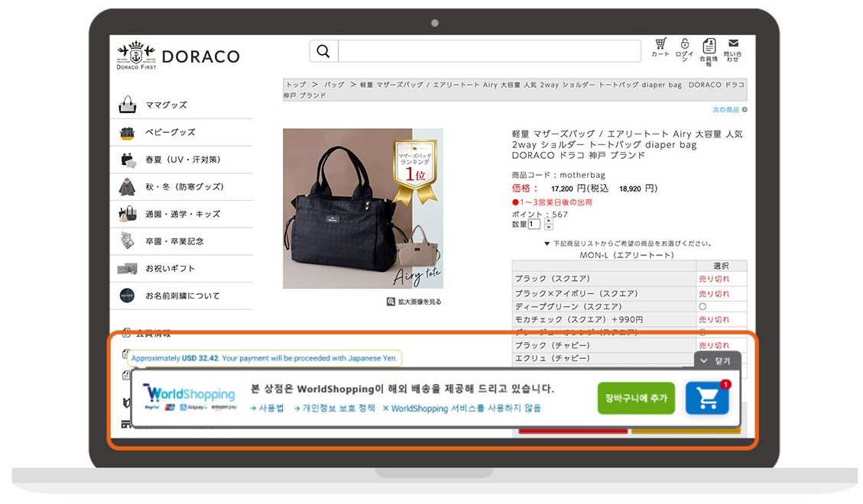Open the お祝いギフト category

click(170, 268)
